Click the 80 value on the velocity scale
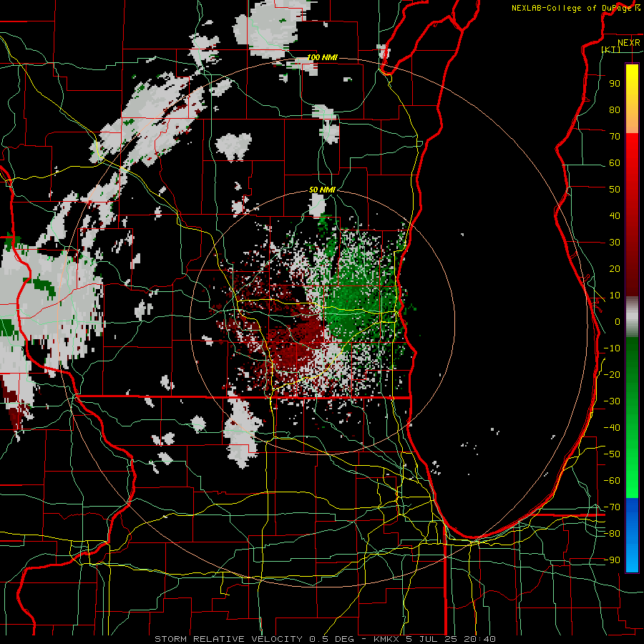The width and height of the screenshot is (644, 644). pos(615,109)
